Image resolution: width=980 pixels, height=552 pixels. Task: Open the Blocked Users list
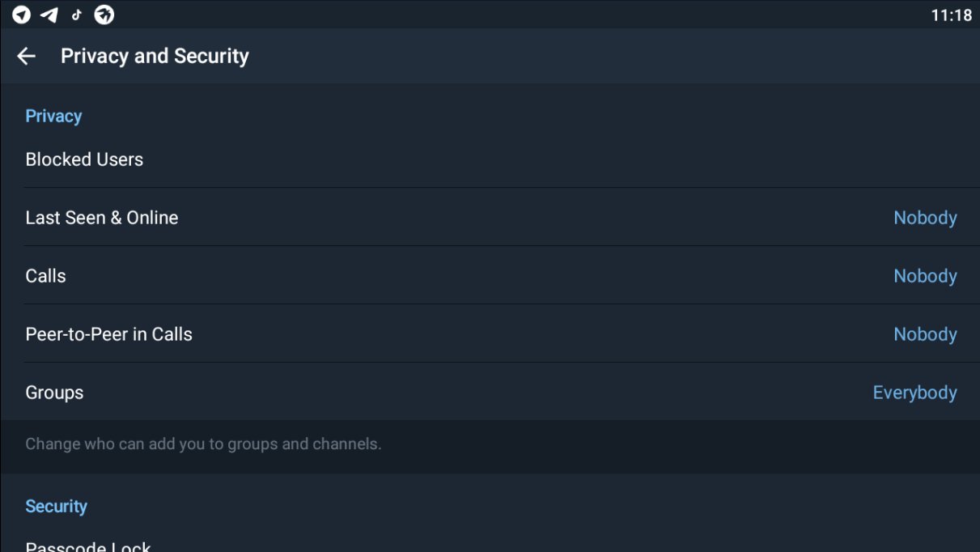490,159
